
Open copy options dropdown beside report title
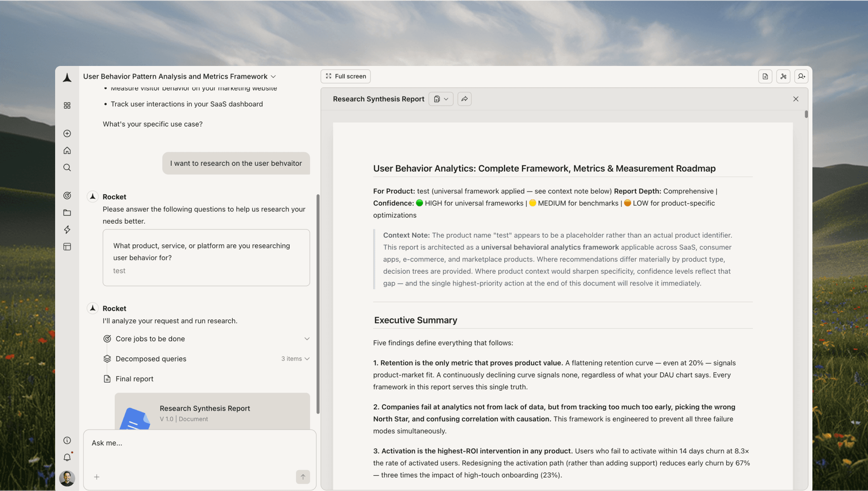[441, 99]
